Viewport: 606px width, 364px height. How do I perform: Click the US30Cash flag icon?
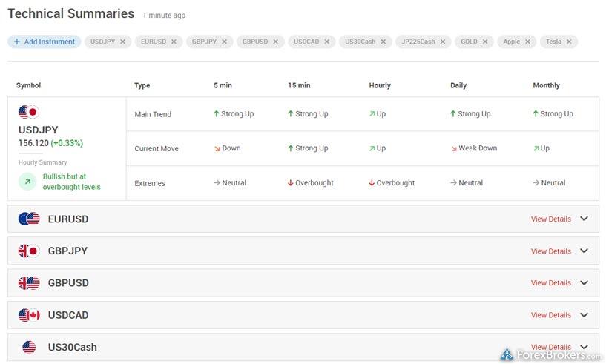click(x=29, y=347)
